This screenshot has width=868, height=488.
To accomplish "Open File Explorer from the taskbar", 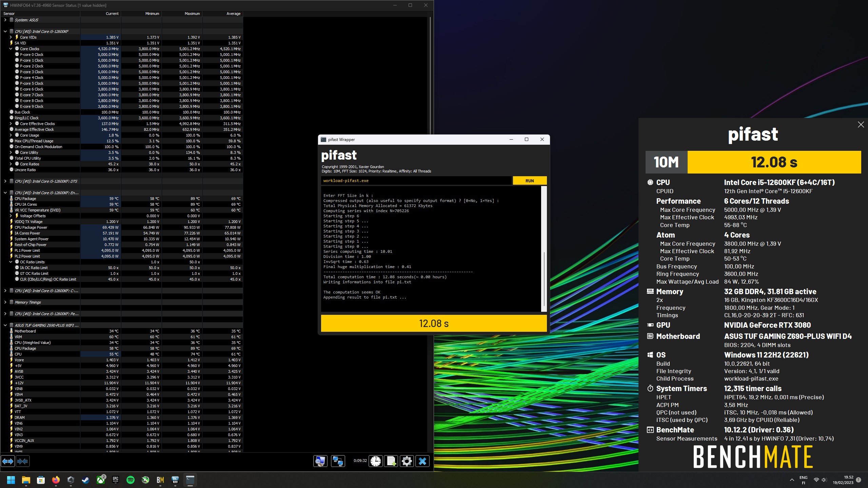I will coord(26,480).
